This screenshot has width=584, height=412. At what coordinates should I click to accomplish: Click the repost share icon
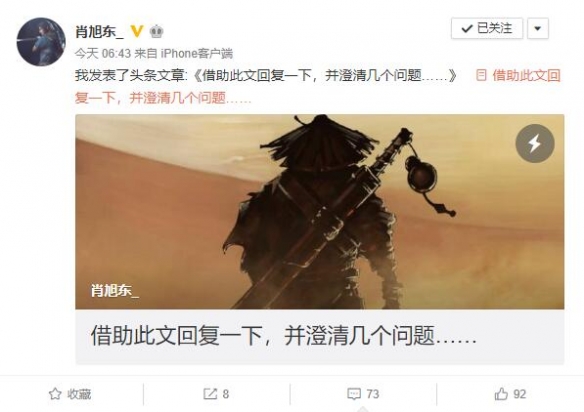coord(210,394)
